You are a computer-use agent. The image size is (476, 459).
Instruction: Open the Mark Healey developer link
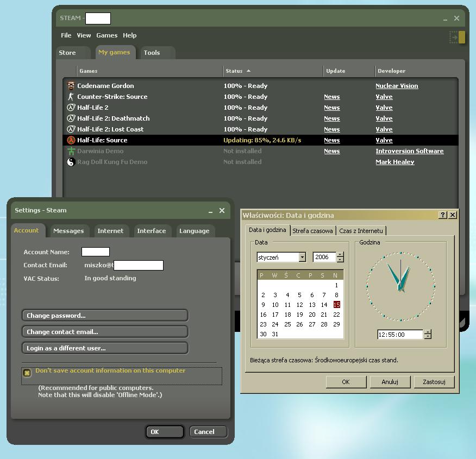[x=395, y=162]
